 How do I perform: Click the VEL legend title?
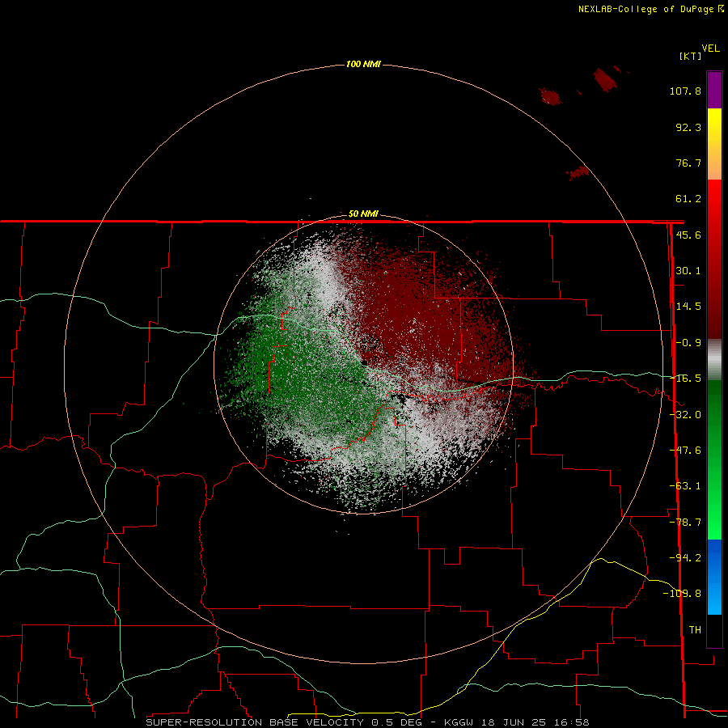710,49
